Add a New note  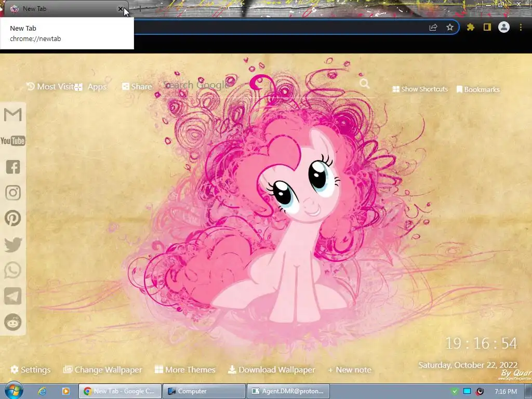click(350, 370)
